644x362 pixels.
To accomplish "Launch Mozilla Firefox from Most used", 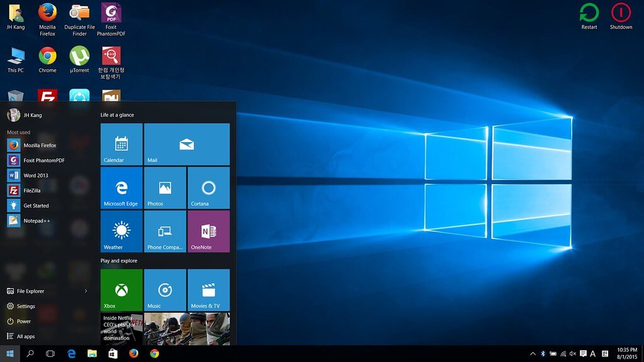I will (47, 145).
